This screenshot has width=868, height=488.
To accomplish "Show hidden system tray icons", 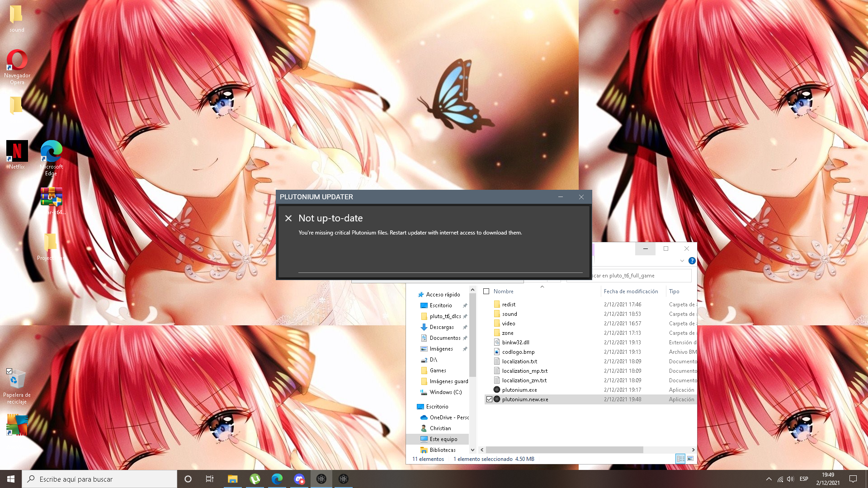I will click(x=769, y=479).
